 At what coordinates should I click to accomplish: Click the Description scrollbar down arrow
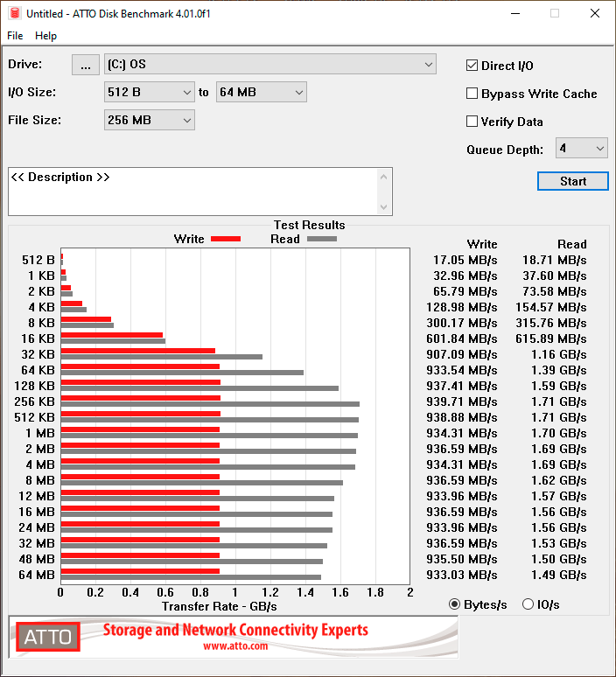383,206
